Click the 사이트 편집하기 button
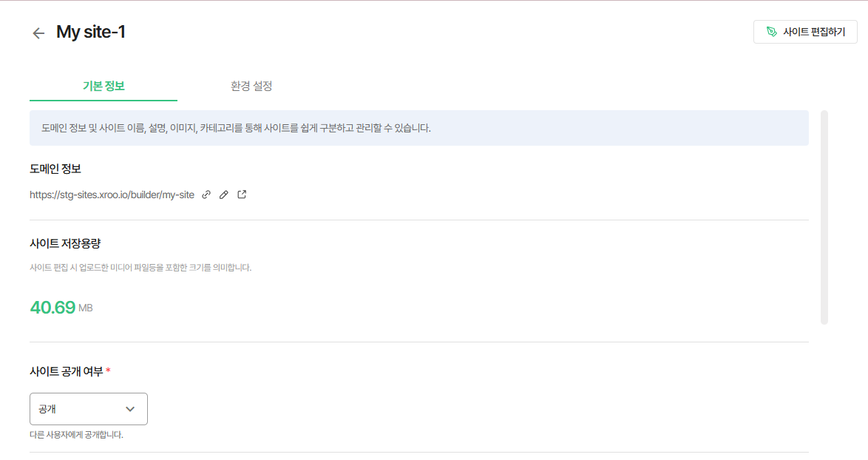Image resolution: width=868 pixels, height=460 pixels. 805,32
